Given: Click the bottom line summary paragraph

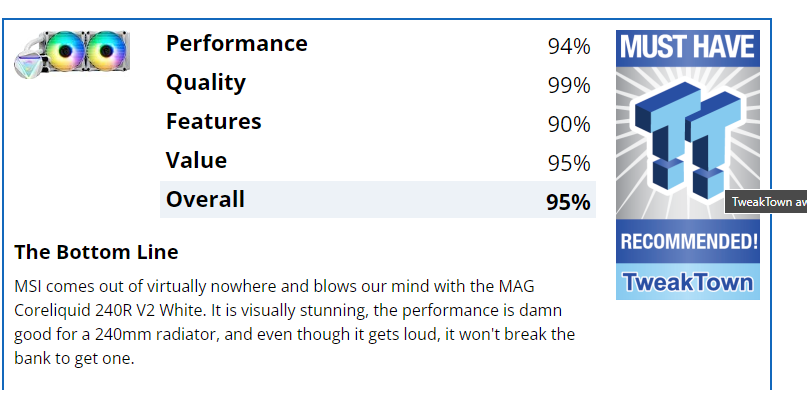Looking at the screenshot, I should point(294,322).
